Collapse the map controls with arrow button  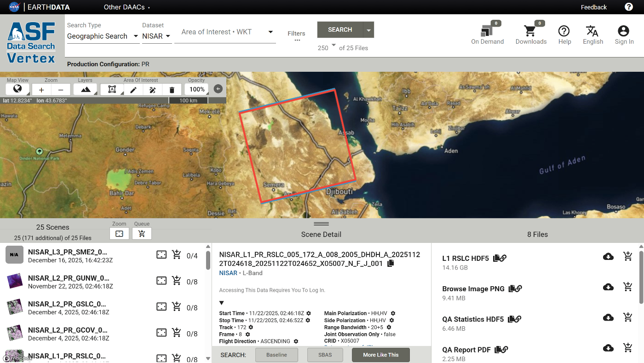[x=218, y=89]
